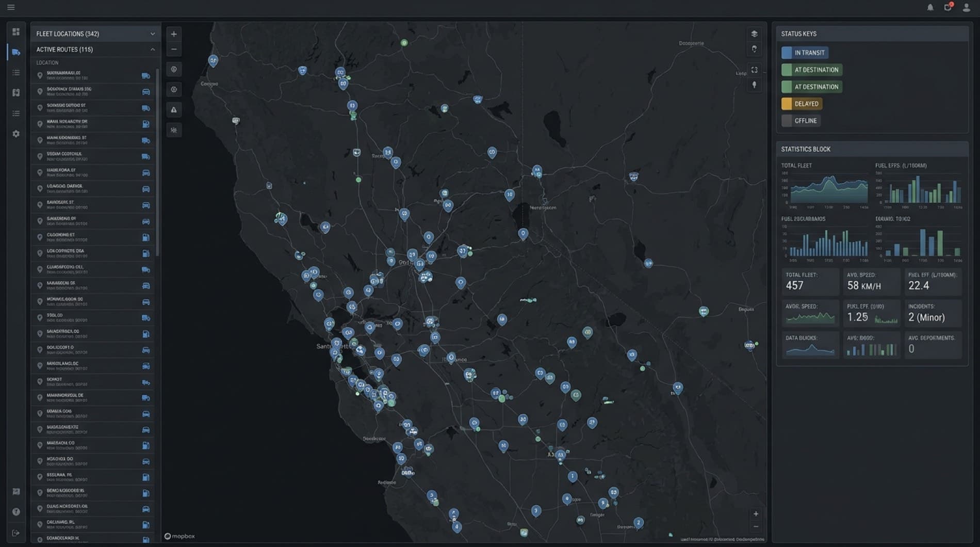Click the cluster control below the warning triangle

[x=174, y=130]
